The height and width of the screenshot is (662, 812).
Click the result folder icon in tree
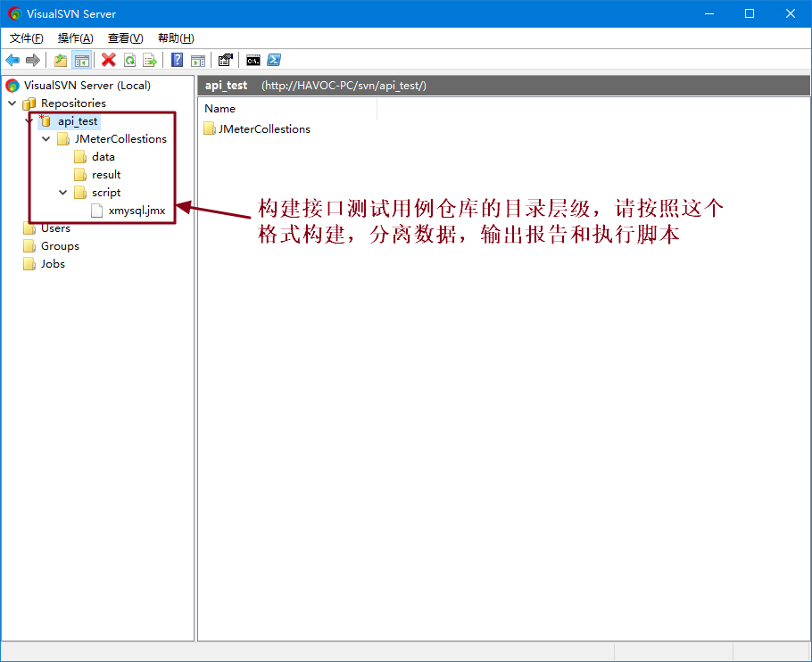[80, 175]
